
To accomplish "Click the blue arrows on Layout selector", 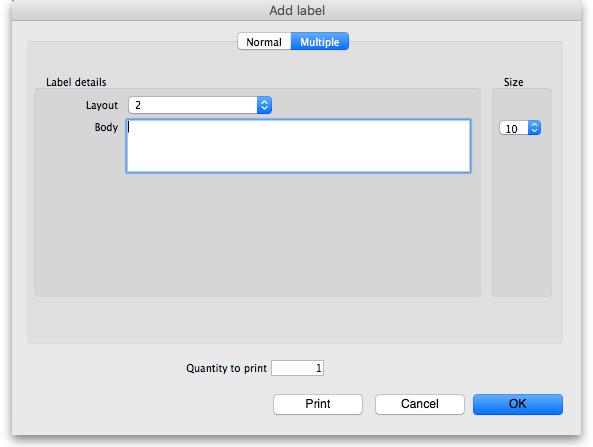I will point(264,105).
